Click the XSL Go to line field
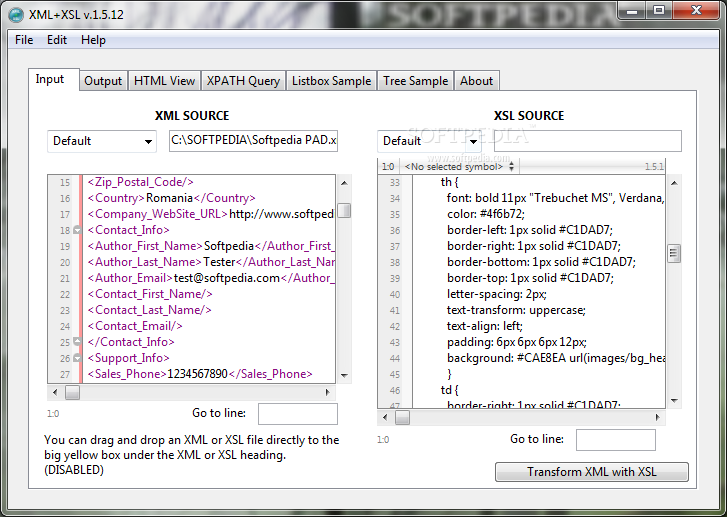 [x=616, y=440]
